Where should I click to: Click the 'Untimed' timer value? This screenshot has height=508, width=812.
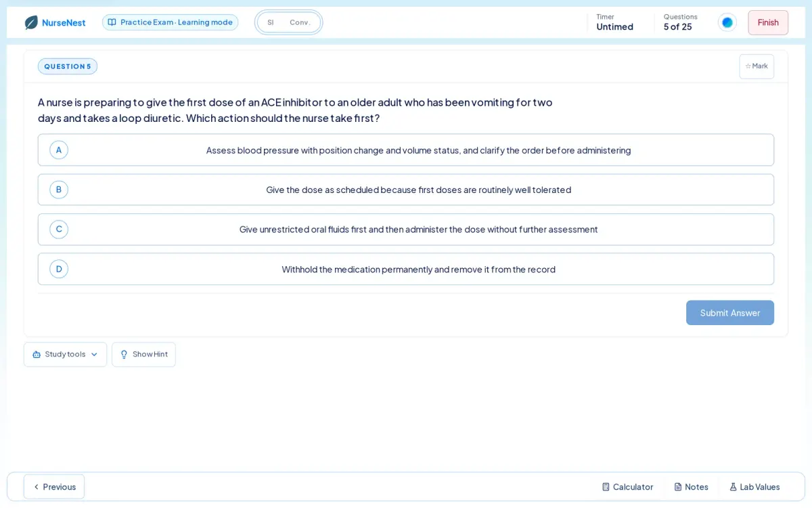pos(615,27)
